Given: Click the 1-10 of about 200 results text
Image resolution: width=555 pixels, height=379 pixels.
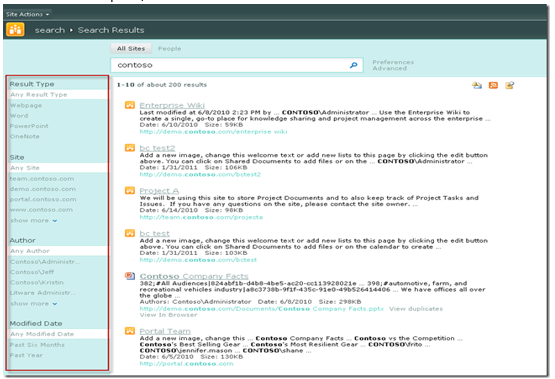Looking at the screenshot, I should (162, 85).
